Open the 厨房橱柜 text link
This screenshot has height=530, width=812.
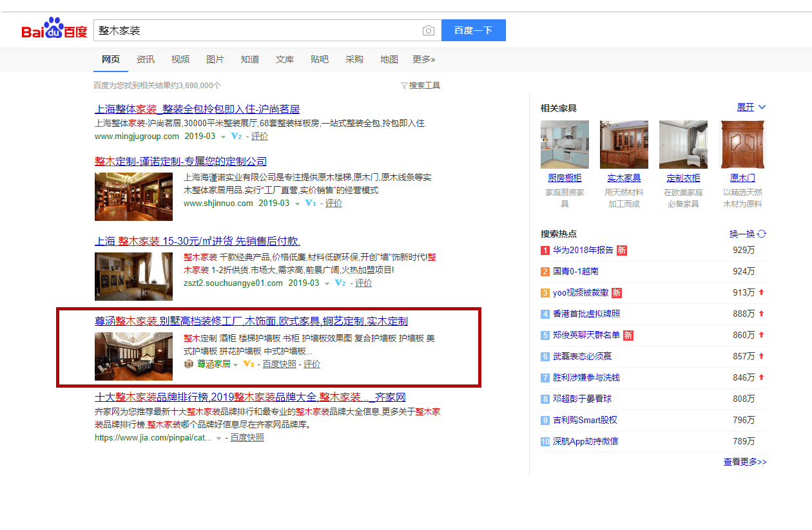pos(565,178)
